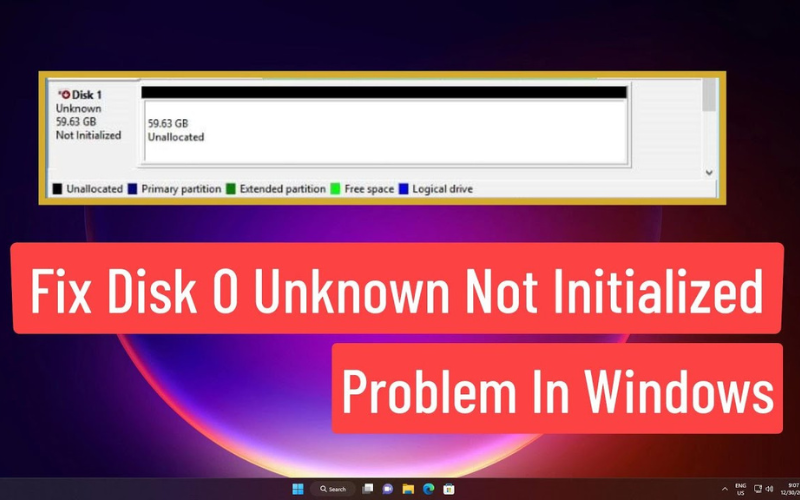This screenshot has height=500, width=800.
Task: Open the clock and date panel
Action: point(790,489)
